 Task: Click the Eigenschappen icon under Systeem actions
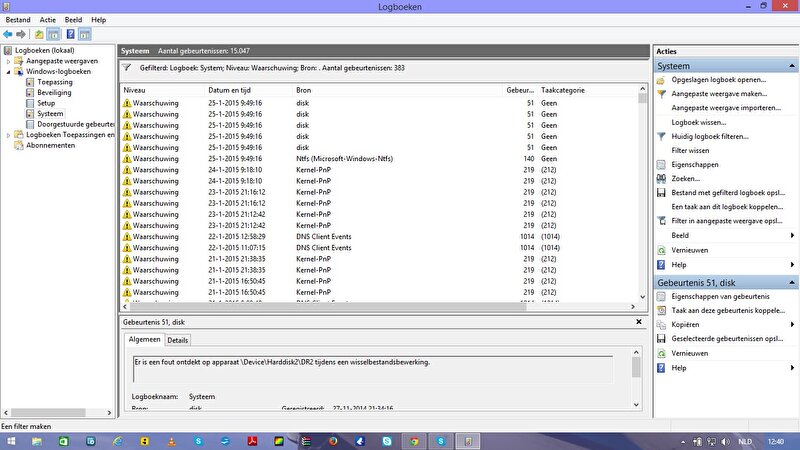point(662,164)
